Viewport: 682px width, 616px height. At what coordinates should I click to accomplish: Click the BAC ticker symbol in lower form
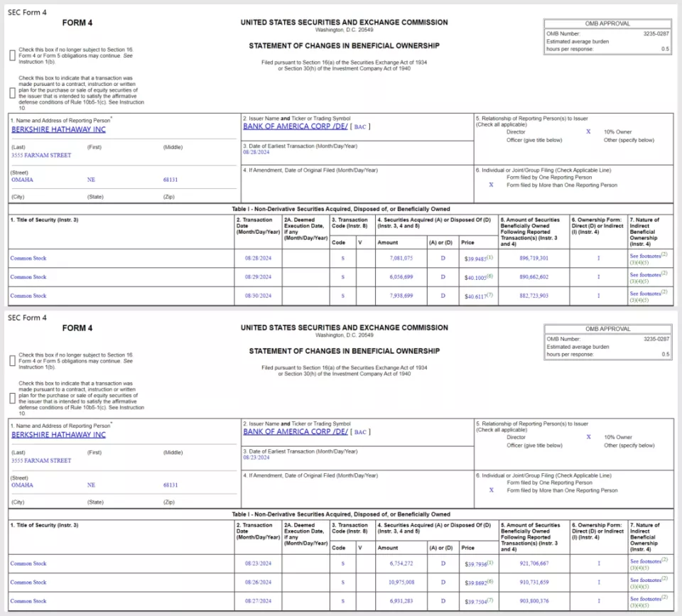coord(360,433)
